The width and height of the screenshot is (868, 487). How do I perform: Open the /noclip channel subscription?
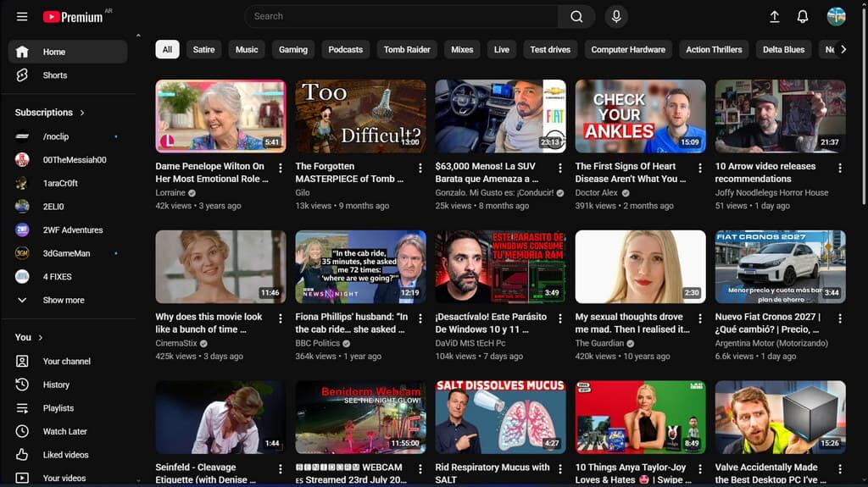coord(68,136)
